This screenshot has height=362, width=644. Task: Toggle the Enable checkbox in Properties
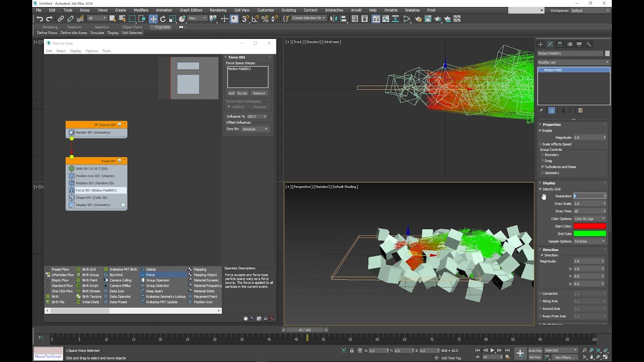point(541,131)
